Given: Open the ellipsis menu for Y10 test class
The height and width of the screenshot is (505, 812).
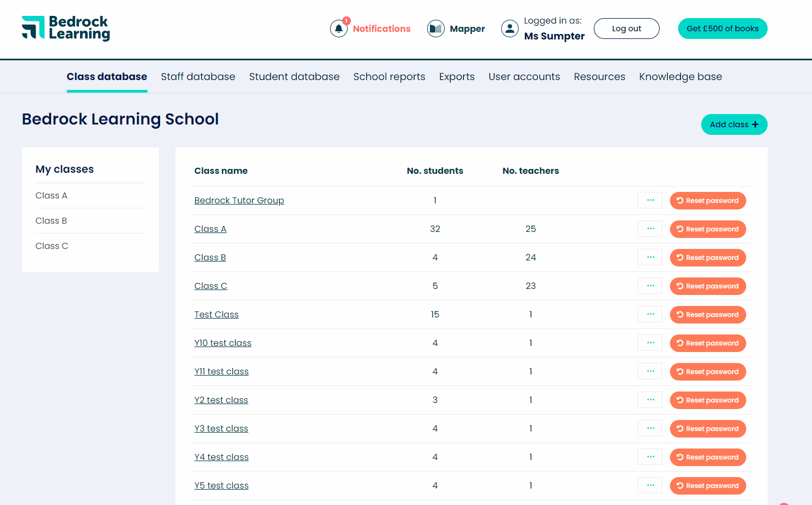Looking at the screenshot, I should click(650, 343).
